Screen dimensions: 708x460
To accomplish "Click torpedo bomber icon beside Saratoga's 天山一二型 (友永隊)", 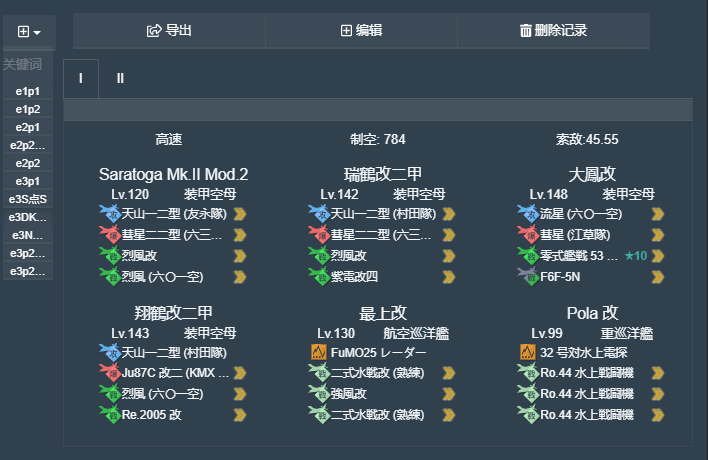I will point(109,213).
